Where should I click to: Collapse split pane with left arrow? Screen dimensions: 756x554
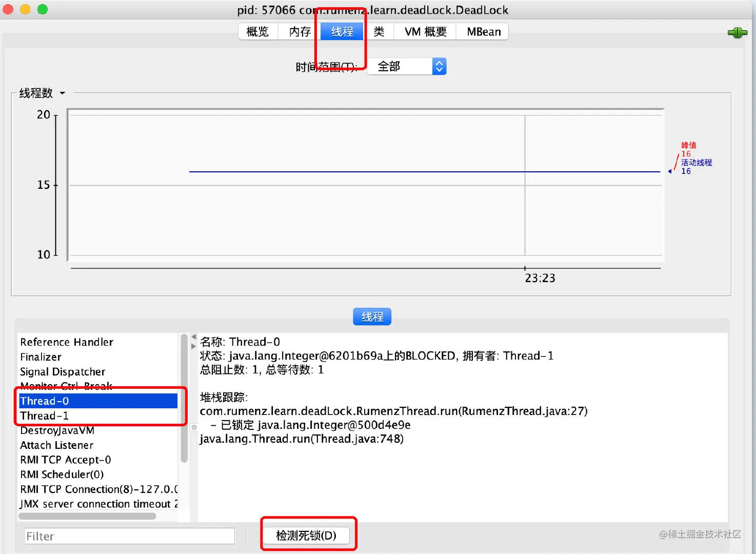coord(194,337)
